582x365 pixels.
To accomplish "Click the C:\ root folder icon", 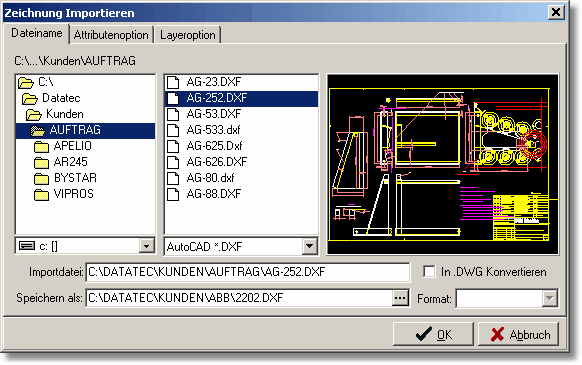I will pos(26,82).
